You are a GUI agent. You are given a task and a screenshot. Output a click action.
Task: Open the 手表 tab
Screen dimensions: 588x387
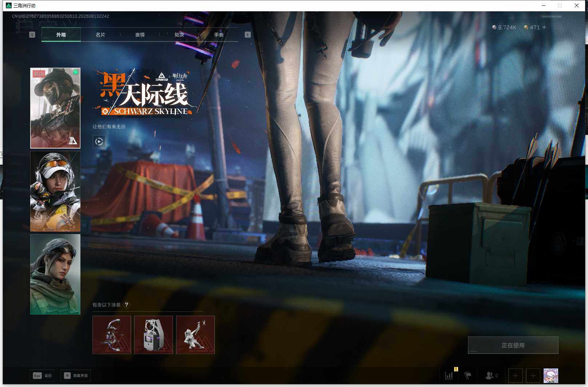pos(218,35)
